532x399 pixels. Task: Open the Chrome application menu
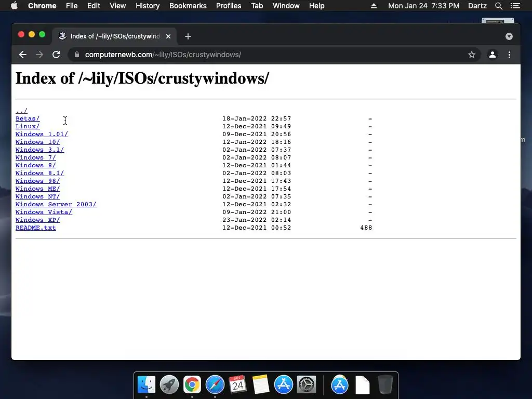pos(42,6)
